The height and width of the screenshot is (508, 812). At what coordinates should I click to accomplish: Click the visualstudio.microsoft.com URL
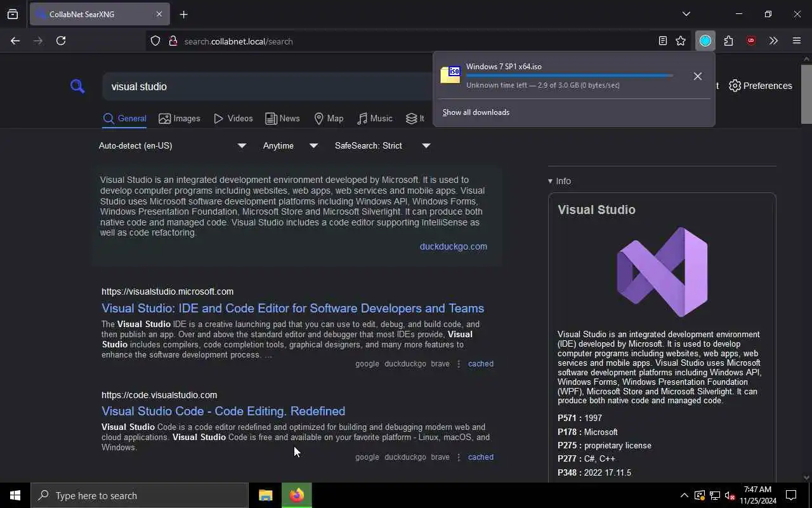click(x=167, y=291)
